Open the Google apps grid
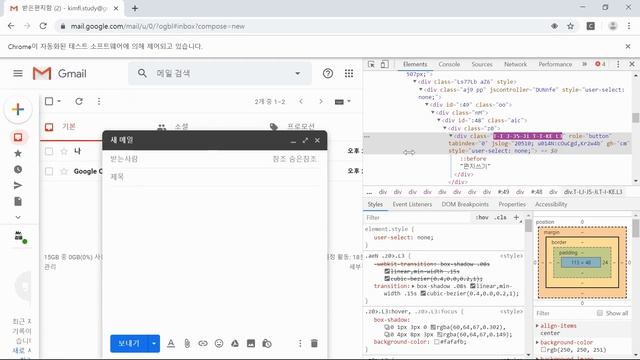Viewport: 640px width, 360px height. click(x=349, y=73)
